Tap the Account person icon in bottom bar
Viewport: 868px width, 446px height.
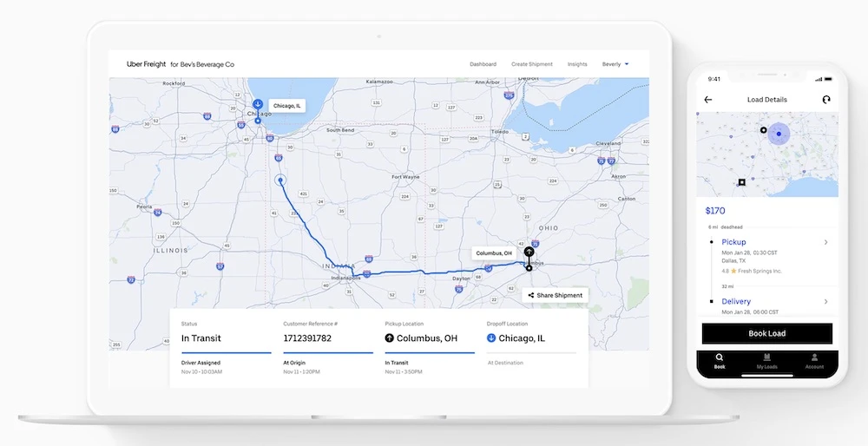[814, 357]
